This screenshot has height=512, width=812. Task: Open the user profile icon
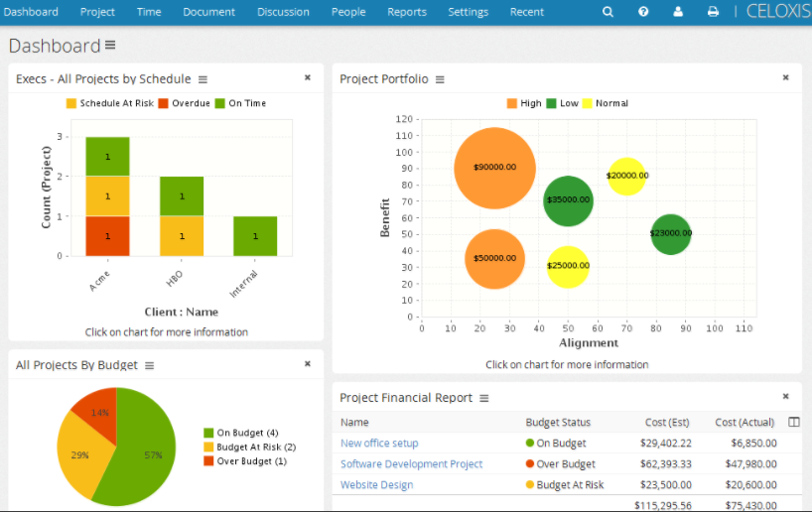point(678,11)
